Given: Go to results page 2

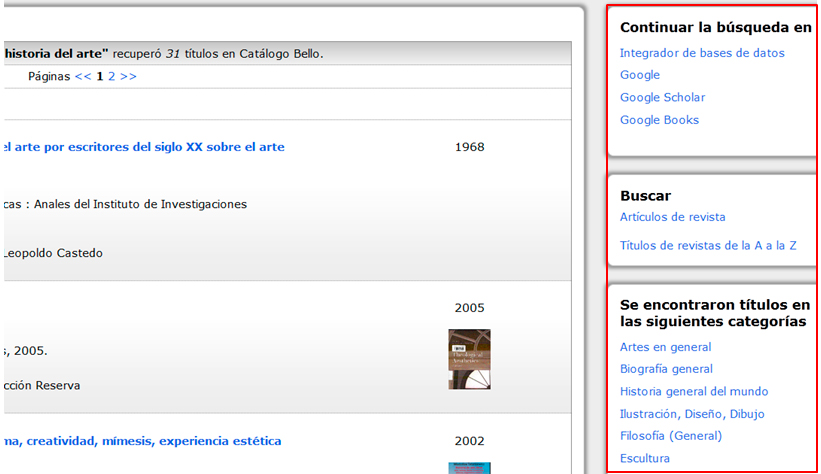Looking at the screenshot, I should (x=112, y=76).
